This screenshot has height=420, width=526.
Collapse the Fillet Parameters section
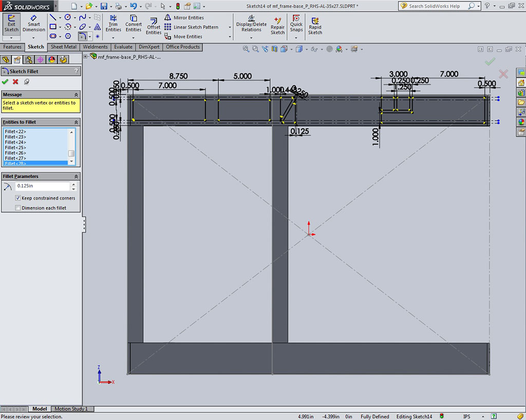coord(77,176)
